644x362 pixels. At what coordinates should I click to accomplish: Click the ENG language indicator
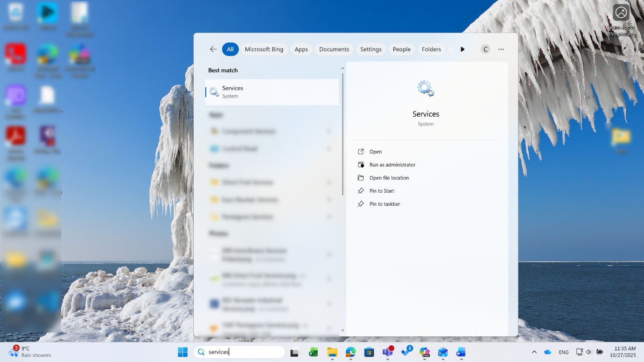(x=564, y=352)
